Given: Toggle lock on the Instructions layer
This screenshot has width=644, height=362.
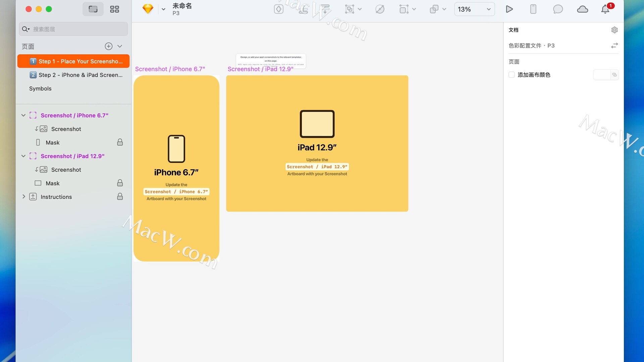Looking at the screenshot, I should (x=120, y=196).
